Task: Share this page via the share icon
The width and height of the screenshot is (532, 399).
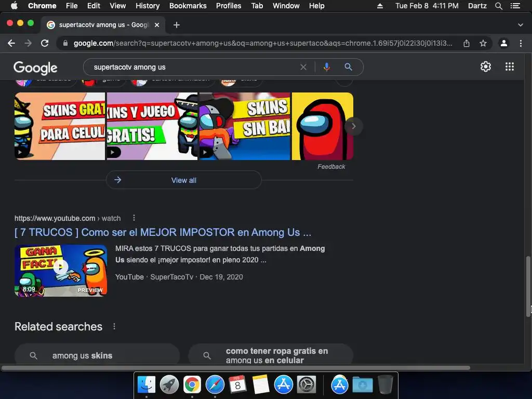Action: point(467,43)
